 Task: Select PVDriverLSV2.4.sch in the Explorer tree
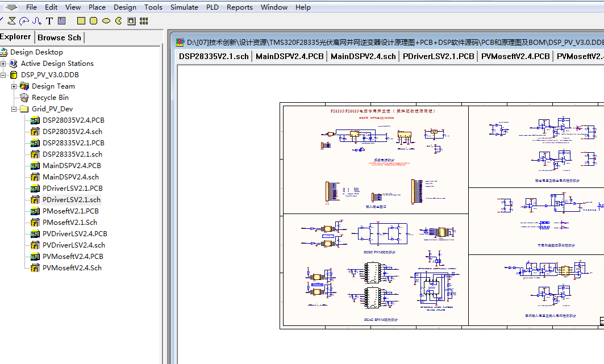point(74,245)
